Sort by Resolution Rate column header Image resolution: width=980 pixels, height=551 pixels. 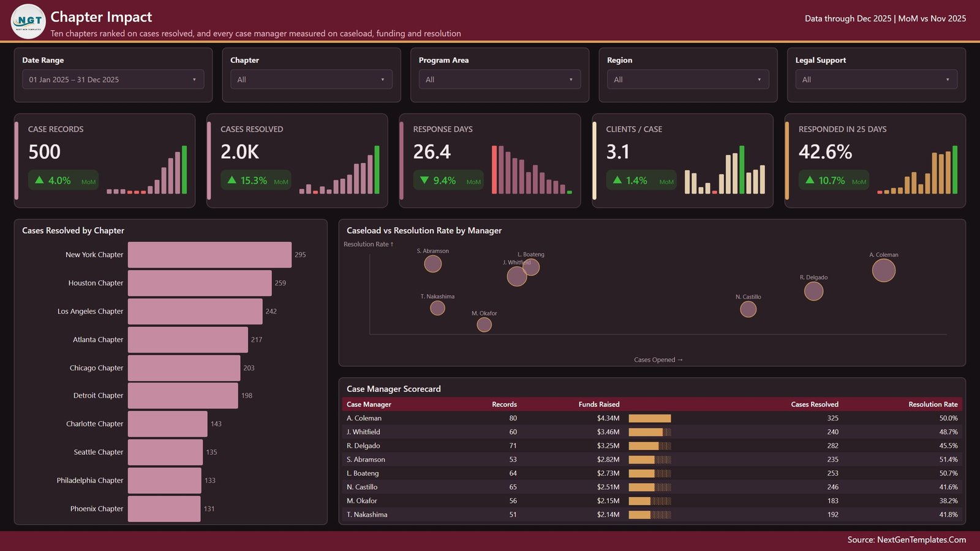(x=933, y=404)
